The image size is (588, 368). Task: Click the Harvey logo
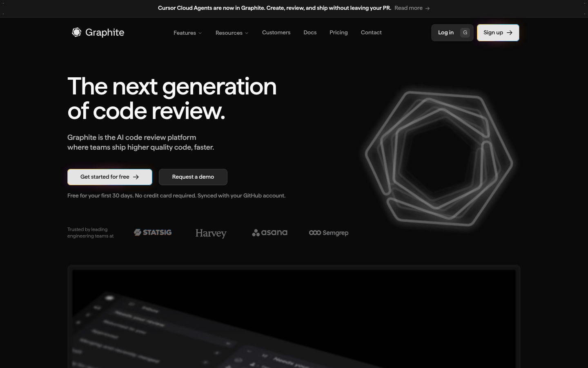(211, 233)
